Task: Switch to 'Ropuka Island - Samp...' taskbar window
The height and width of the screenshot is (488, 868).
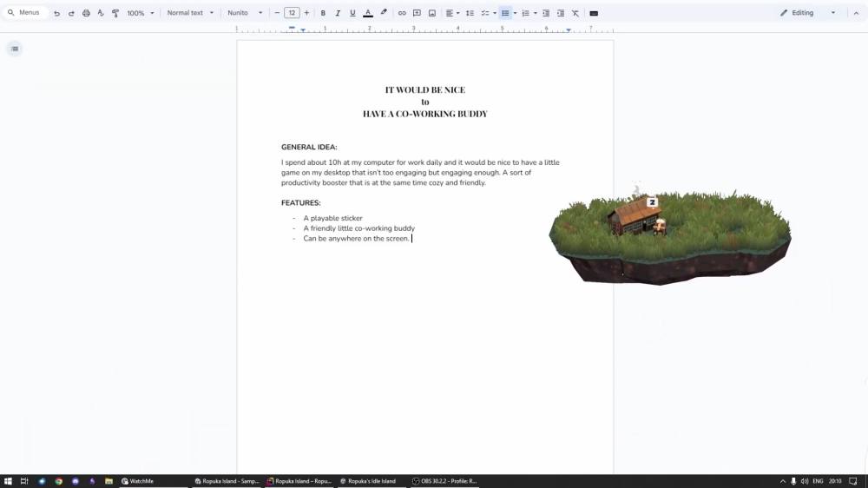Action: [227, 481]
